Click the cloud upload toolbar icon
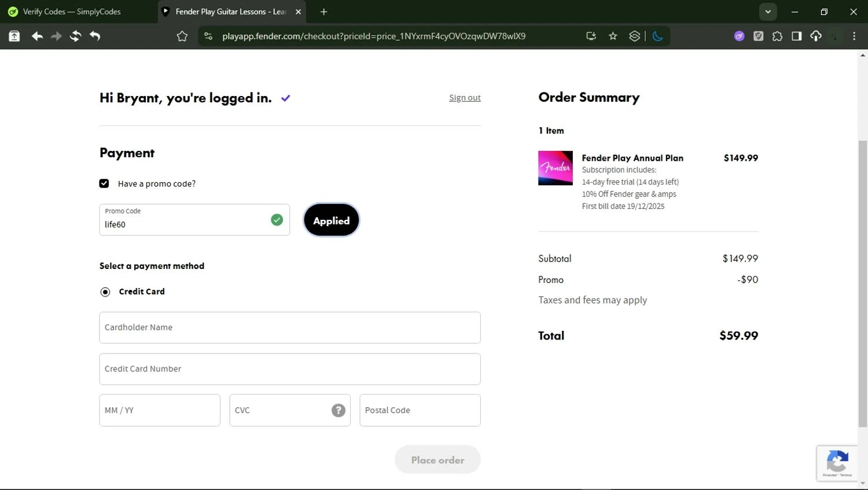The width and height of the screenshot is (868, 490). click(x=816, y=36)
